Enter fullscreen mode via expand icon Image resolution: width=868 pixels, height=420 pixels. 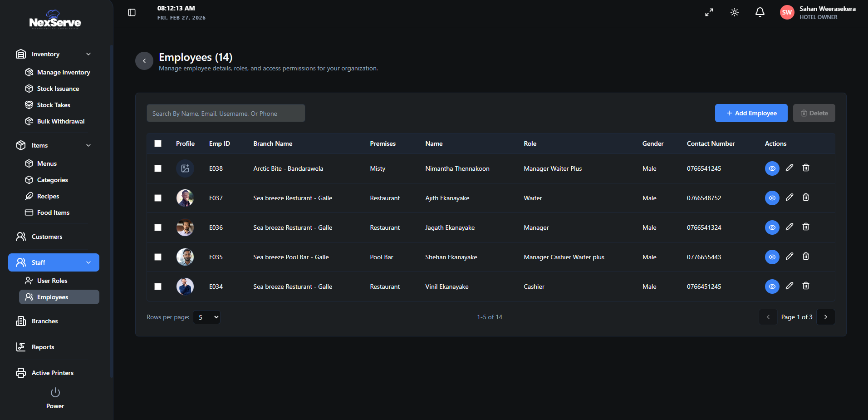pyautogui.click(x=709, y=13)
